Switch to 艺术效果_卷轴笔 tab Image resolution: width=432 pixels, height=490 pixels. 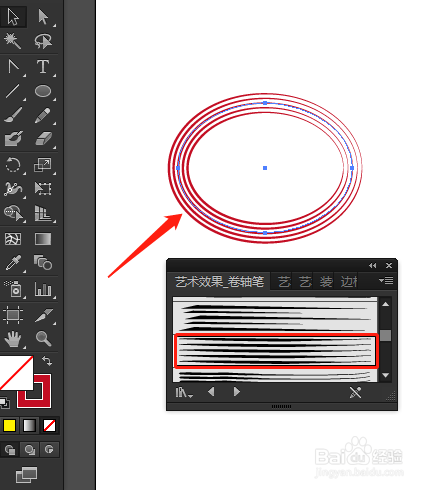pos(220,282)
